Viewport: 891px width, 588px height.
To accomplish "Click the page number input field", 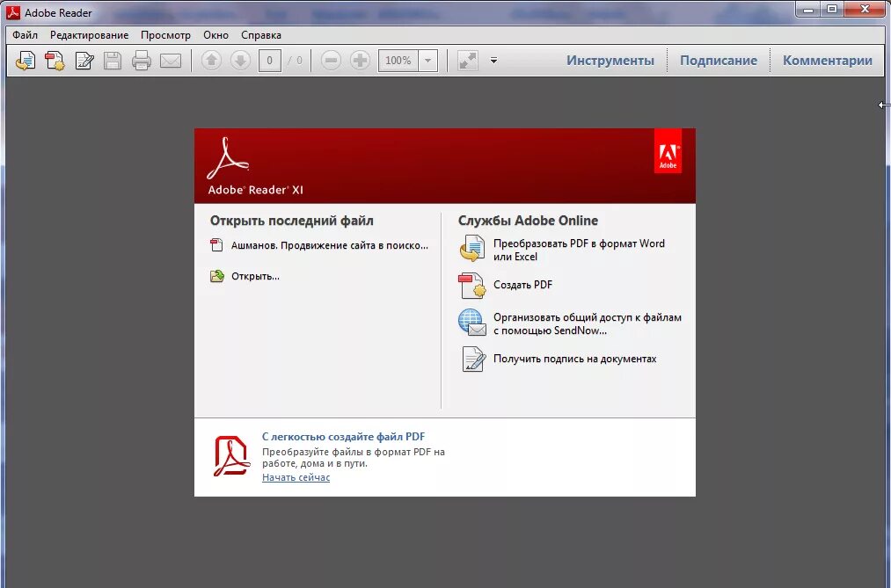I will tap(269, 60).
